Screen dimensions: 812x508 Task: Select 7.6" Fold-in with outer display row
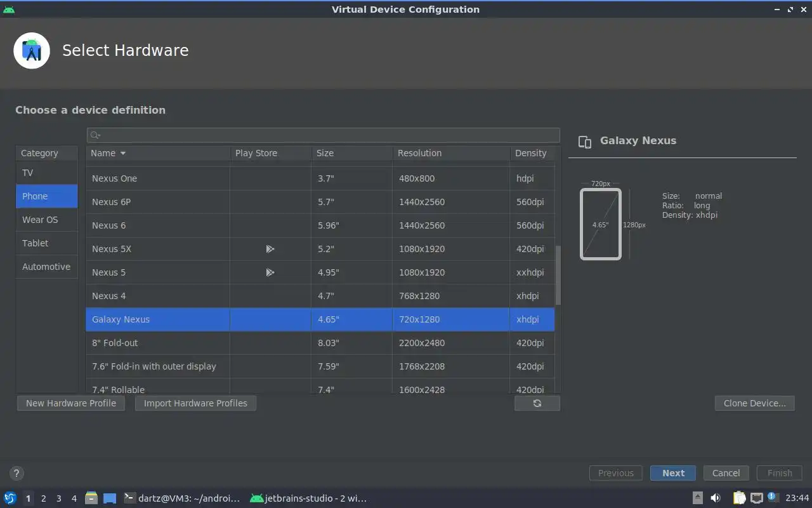(320, 366)
